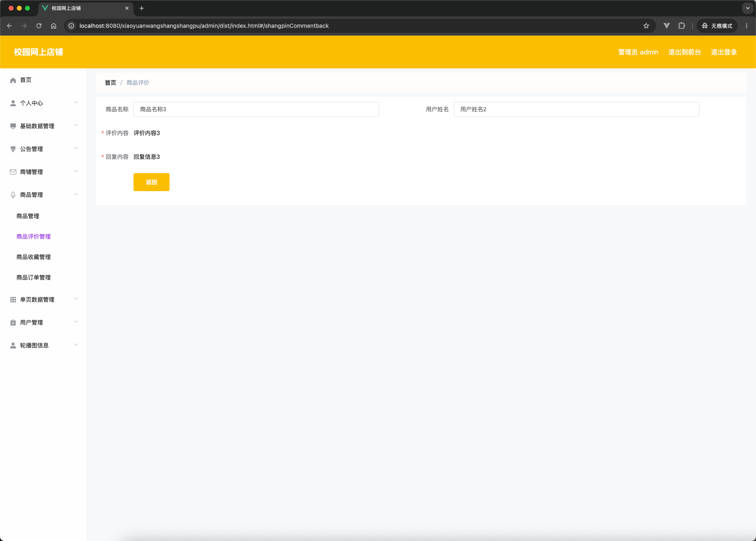Image resolution: width=756 pixels, height=541 pixels.
Task: Click the grid icon beside 单页数据管理
Action: [x=13, y=300]
